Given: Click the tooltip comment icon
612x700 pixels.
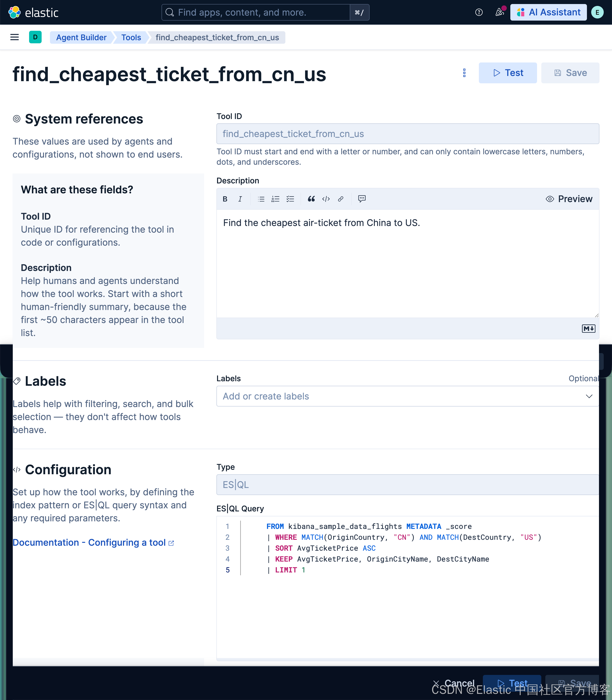Looking at the screenshot, I should click(x=362, y=199).
